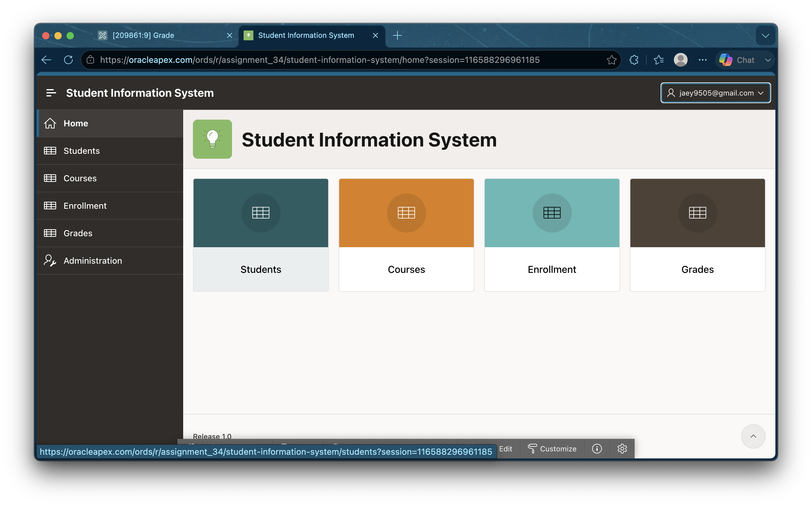This screenshot has width=812, height=506.
Task: Click the Student Information System header title
Action: [140, 93]
